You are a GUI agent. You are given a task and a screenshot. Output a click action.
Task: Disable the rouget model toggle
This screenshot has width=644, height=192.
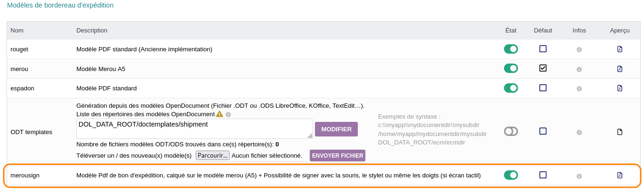(x=511, y=49)
